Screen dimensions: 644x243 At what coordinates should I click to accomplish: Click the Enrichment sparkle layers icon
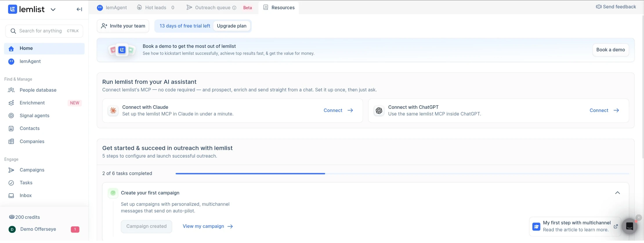pyautogui.click(x=11, y=103)
